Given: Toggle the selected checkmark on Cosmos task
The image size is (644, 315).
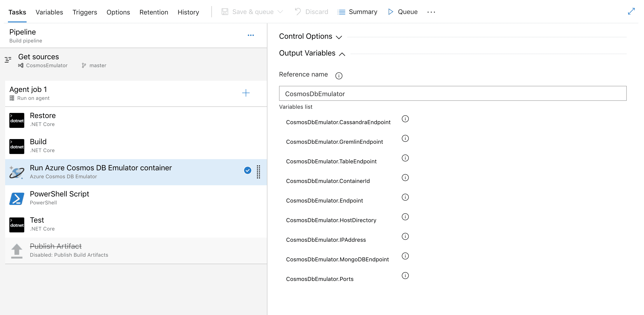Looking at the screenshot, I should coord(248,171).
